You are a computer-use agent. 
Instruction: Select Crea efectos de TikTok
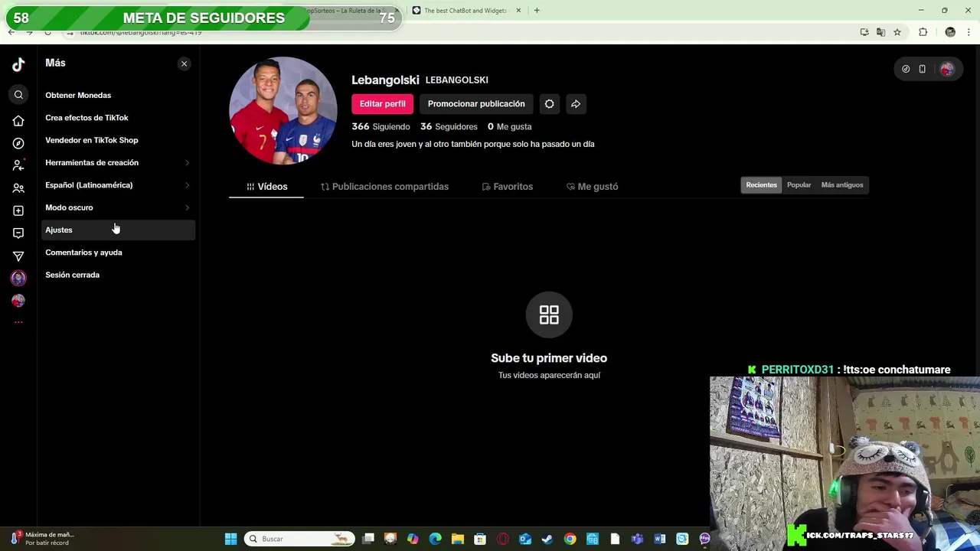87,118
